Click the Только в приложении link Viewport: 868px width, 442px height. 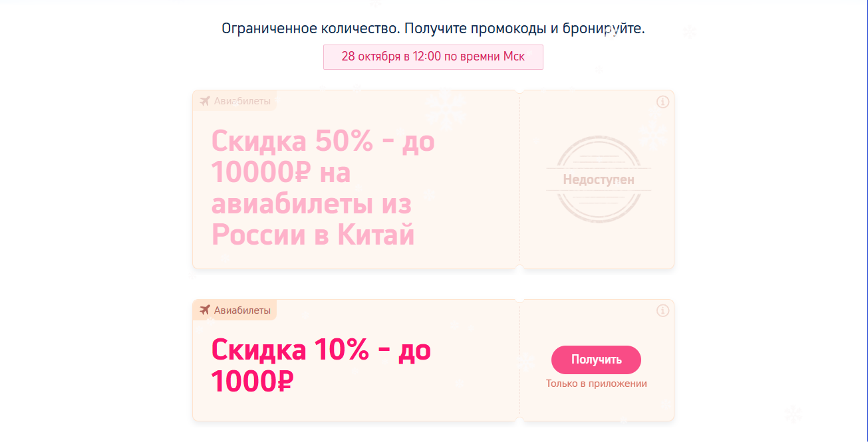tap(595, 383)
